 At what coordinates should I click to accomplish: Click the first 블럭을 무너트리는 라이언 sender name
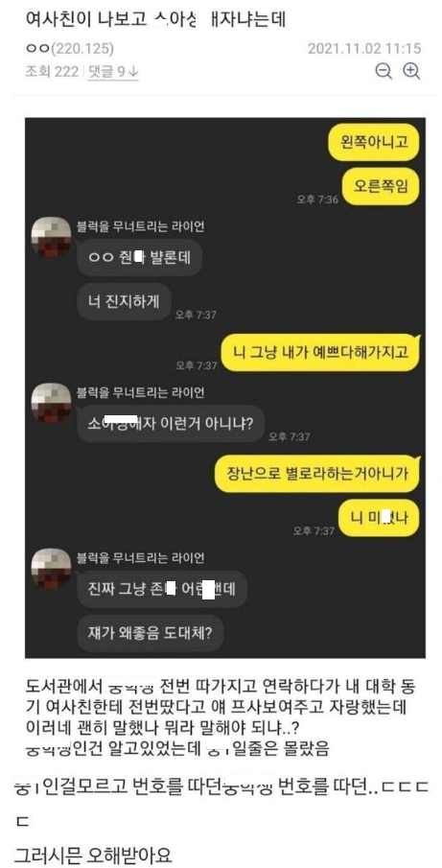141,225
